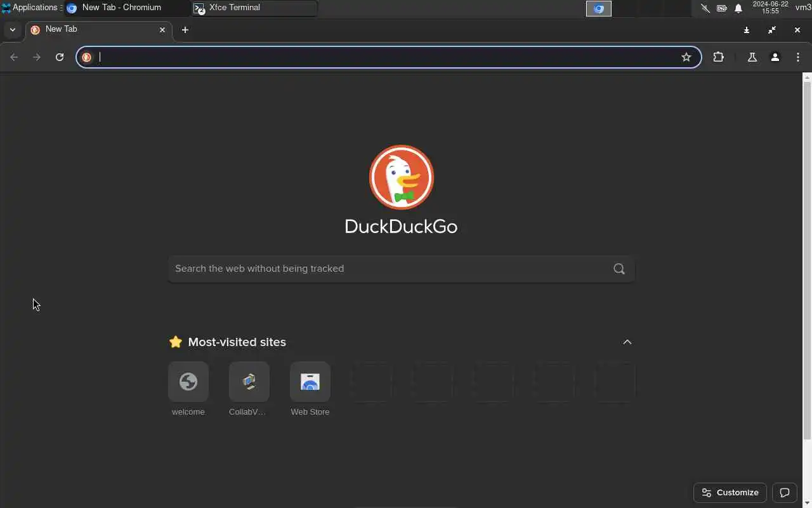The height and width of the screenshot is (508, 812).
Task: Click the Most-visited sites heading
Action: [x=237, y=342]
